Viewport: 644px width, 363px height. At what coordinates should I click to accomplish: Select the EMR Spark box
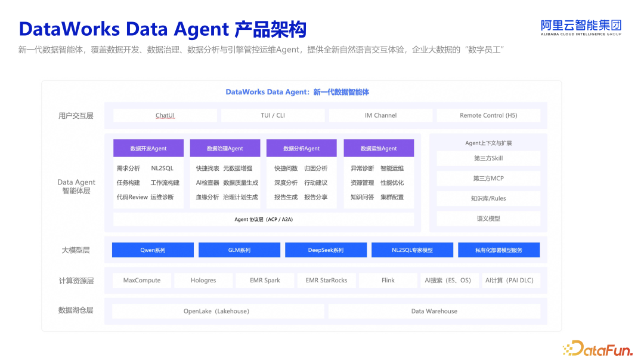[265, 281]
